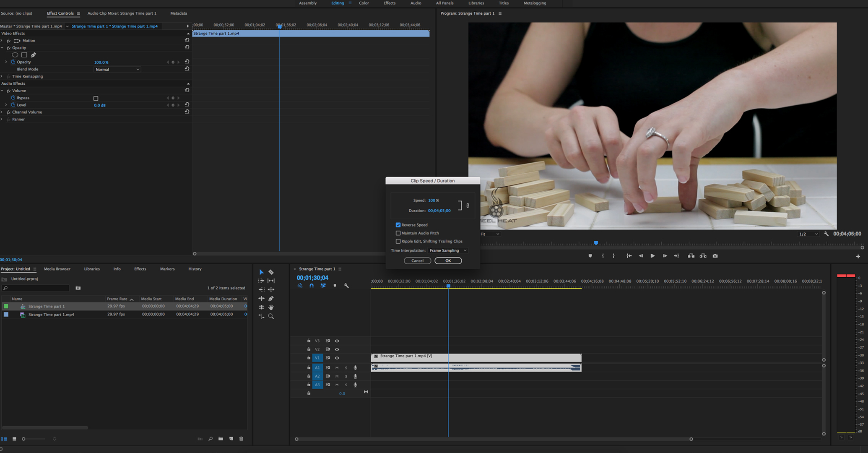The image size is (868, 453).
Task: Collapse the Volume effect
Action: tap(2, 91)
